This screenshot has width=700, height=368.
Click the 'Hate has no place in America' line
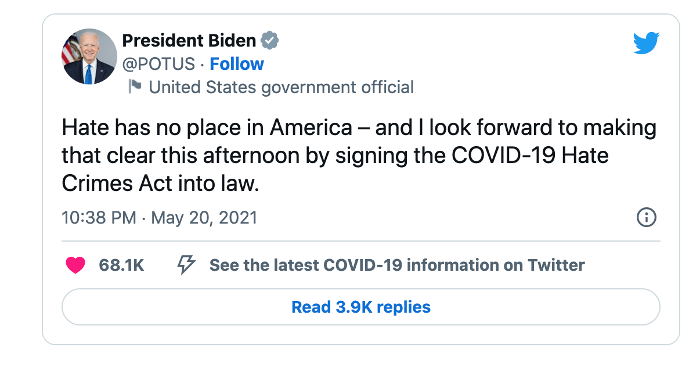tap(207, 128)
